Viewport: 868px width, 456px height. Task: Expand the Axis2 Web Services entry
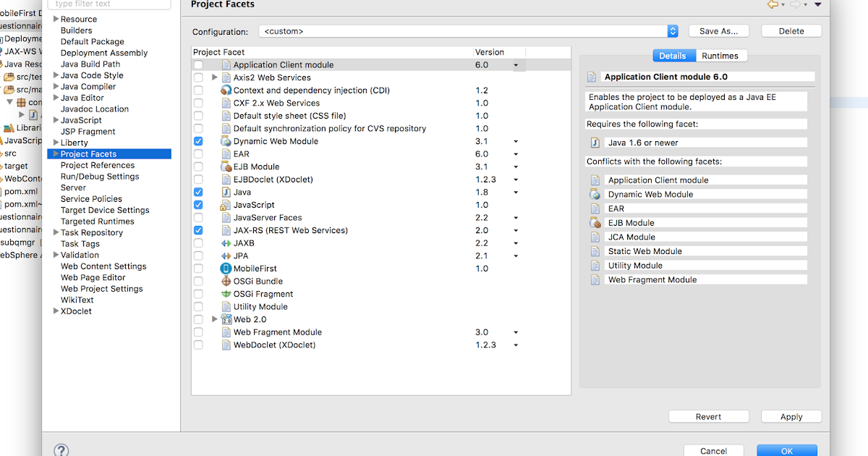coord(213,77)
